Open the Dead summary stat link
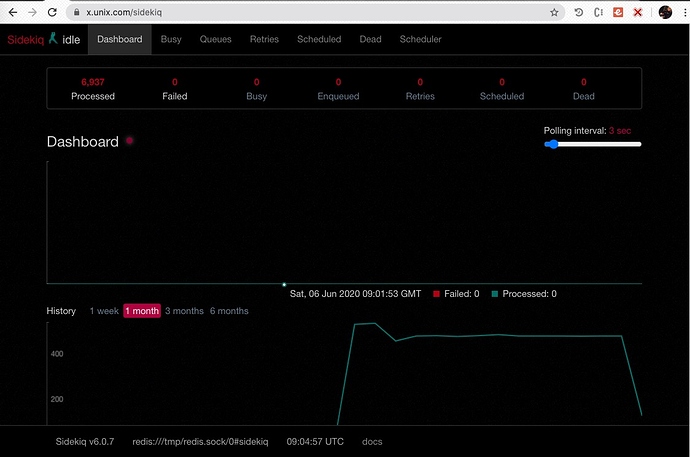The width and height of the screenshot is (690, 457). pyautogui.click(x=584, y=89)
